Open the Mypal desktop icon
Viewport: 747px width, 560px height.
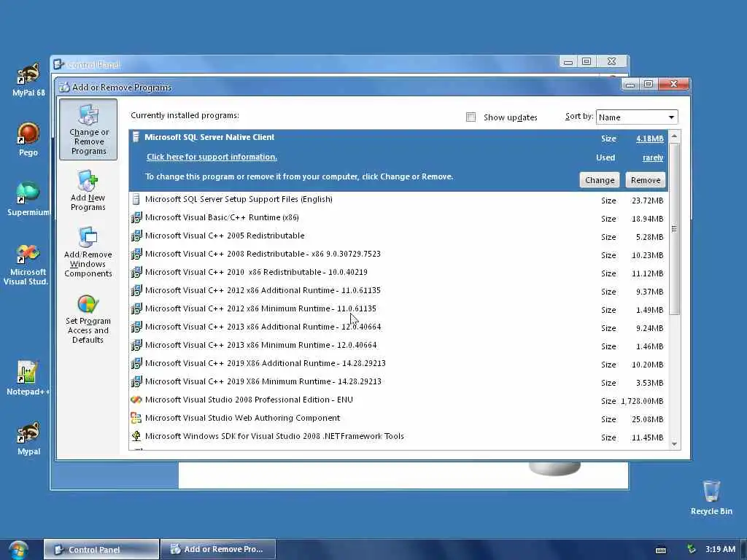[28, 438]
